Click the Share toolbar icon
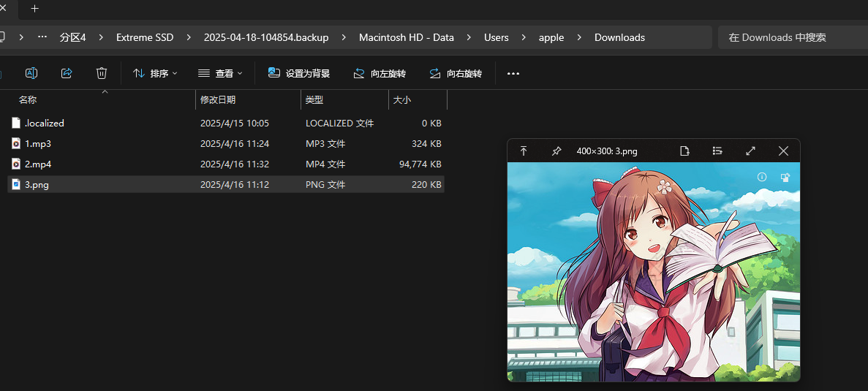 67,73
